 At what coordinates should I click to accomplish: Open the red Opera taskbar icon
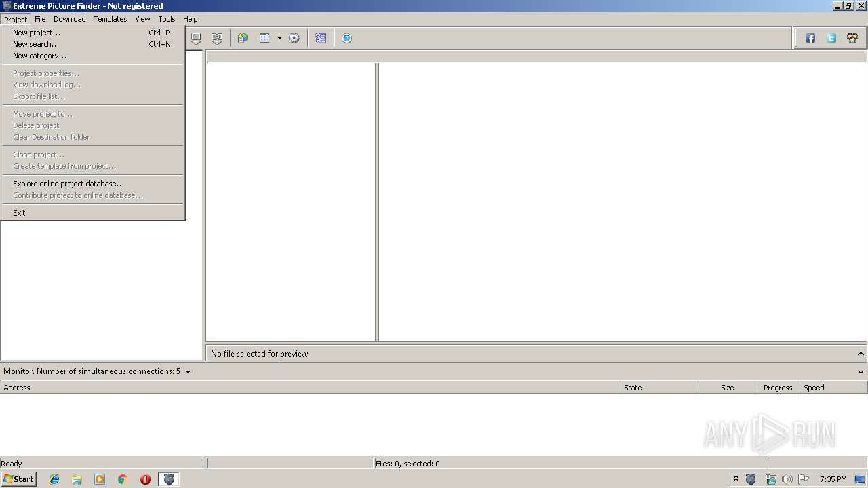pos(145,479)
